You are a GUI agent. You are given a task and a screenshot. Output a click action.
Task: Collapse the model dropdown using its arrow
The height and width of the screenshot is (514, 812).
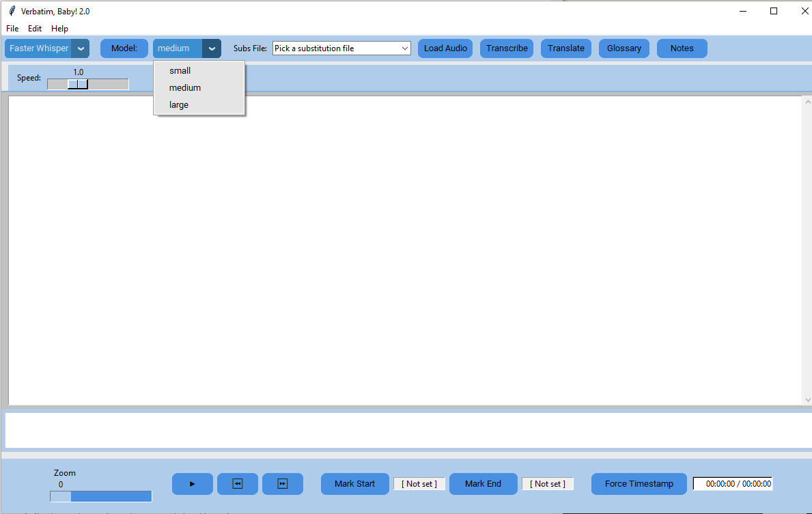pyautogui.click(x=212, y=48)
